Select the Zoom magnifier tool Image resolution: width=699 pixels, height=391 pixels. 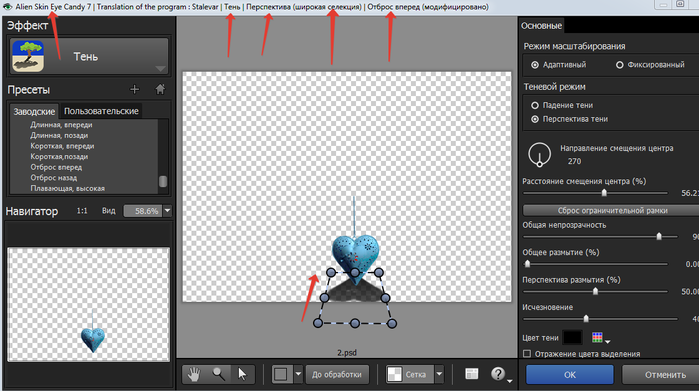tap(218, 374)
